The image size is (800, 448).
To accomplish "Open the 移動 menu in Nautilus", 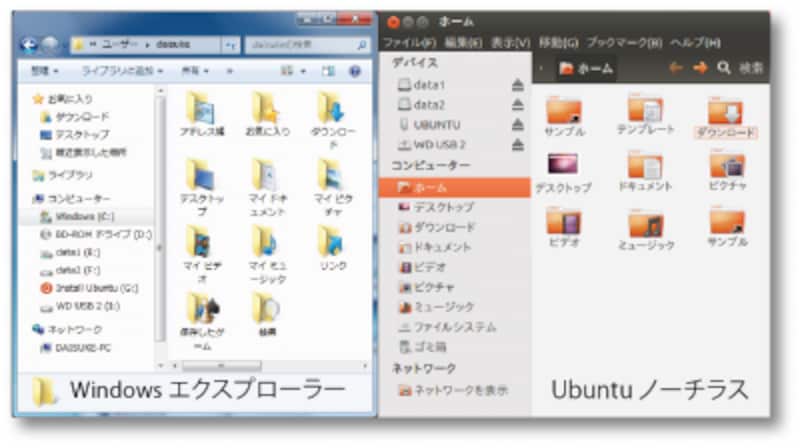I will click(559, 43).
